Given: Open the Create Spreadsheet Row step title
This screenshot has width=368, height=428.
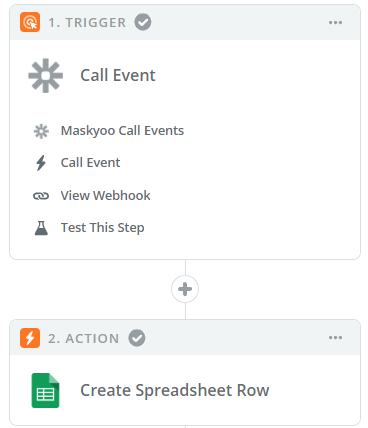Looking at the screenshot, I should coord(175,390).
